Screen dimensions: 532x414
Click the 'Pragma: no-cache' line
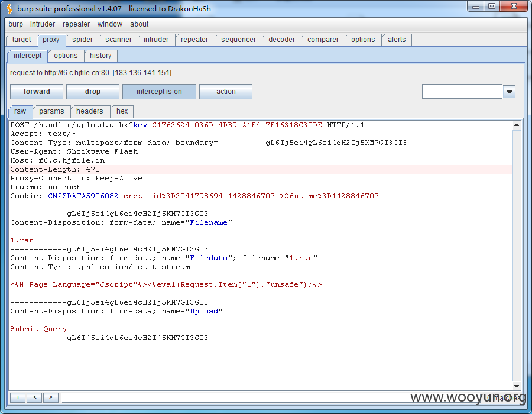click(x=48, y=187)
